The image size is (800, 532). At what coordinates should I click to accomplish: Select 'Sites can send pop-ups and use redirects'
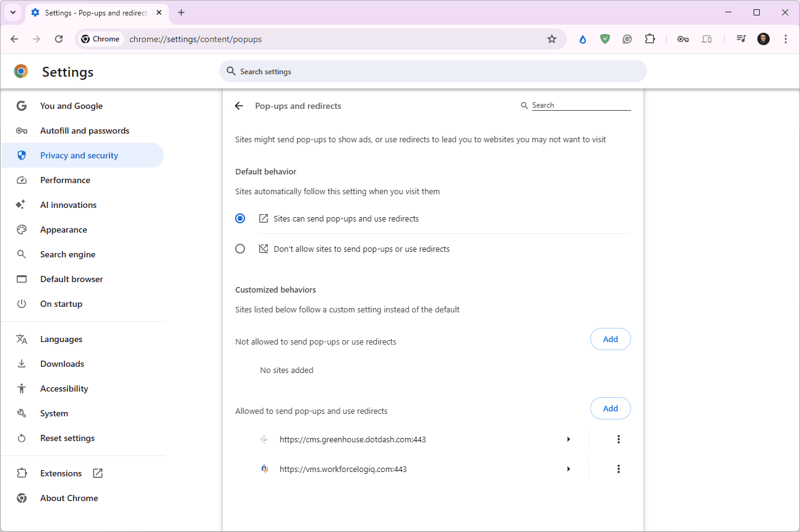pyautogui.click(x=240, y=218)
